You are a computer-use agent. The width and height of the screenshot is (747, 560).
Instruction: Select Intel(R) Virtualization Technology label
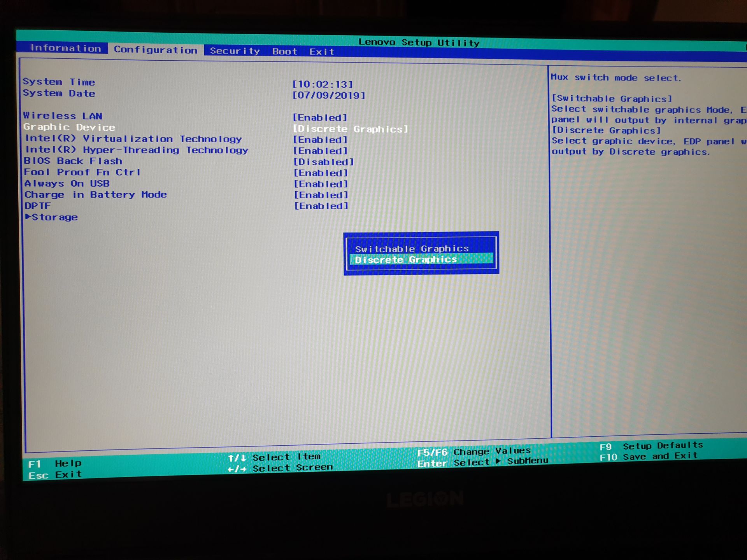coord(133,138)
